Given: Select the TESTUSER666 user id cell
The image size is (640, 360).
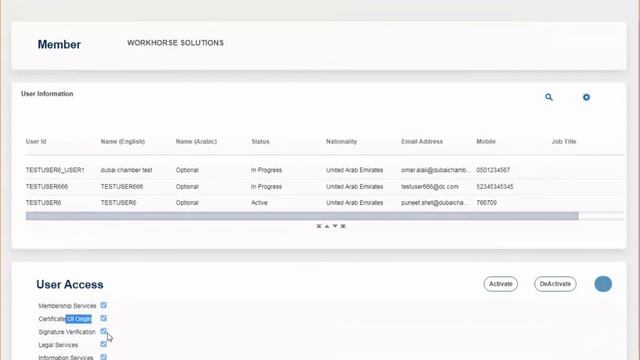Looking at the screenshot, I should (47, 187).
